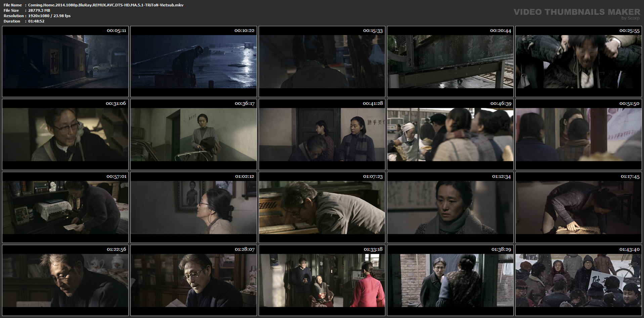
Task: Open the 00:41:28 frame thumbnail
Action: click(x=322, y=134)
